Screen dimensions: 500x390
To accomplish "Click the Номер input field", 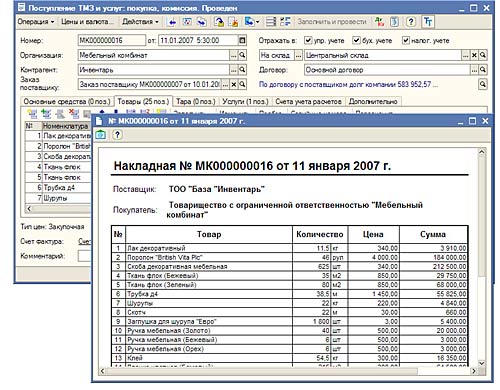I will 112,40.
